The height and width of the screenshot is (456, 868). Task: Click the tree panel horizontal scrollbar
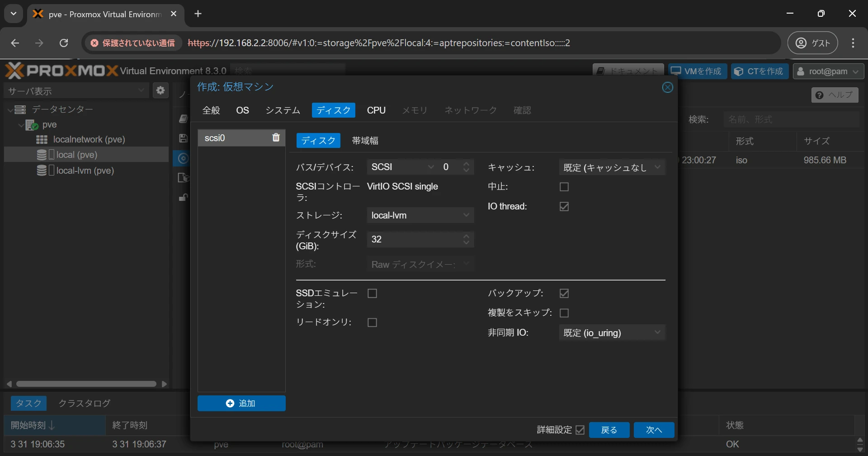point(86,384)
